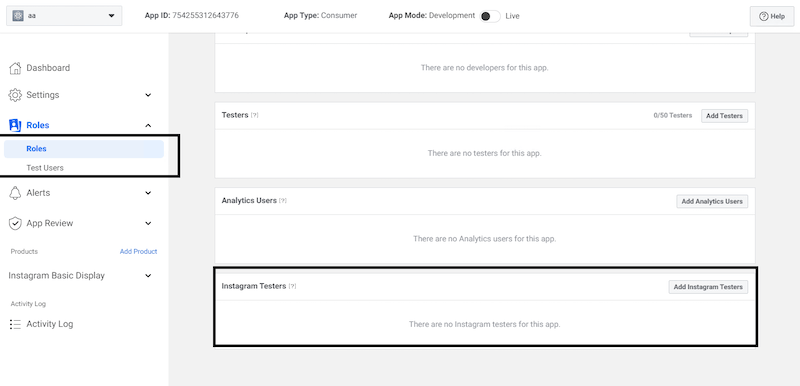Click the App Type Consumer label
The height and width of the screenshot is (386, 800).
click(x=320, y=16)
